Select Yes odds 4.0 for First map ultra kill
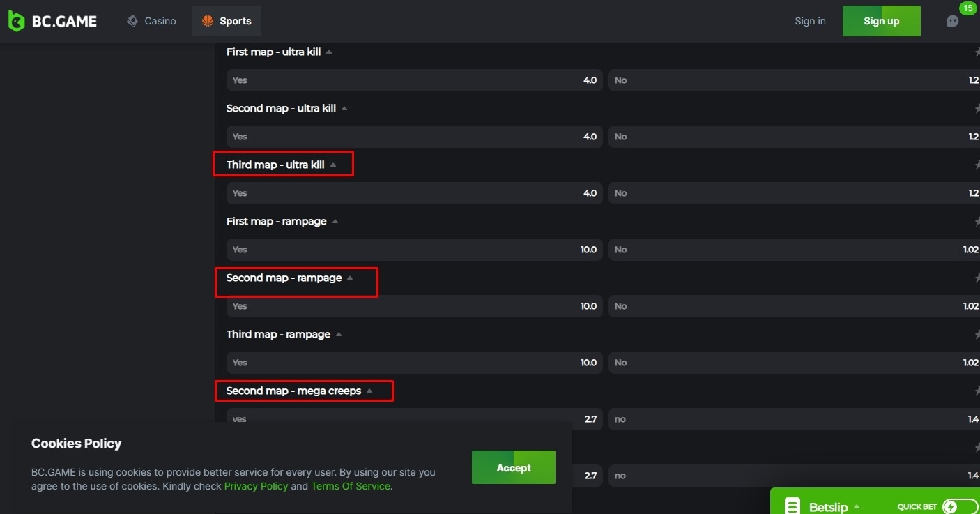The height and width of the screenshot is (514, 980). [x=414, y=80]
